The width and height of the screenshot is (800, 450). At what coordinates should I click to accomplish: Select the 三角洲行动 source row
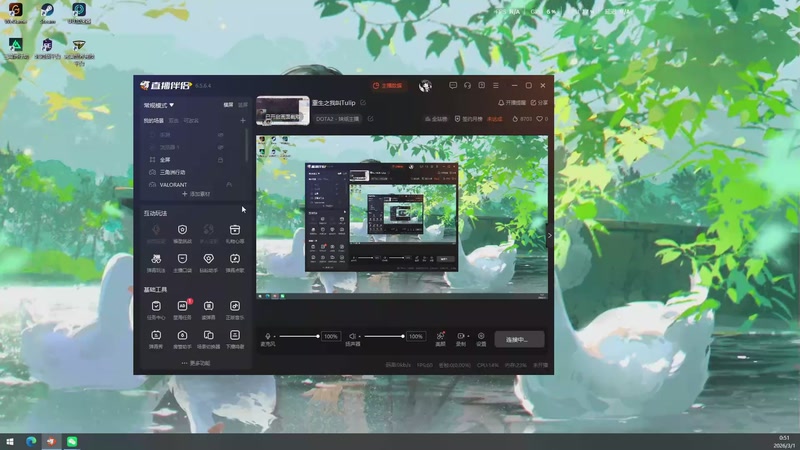(x=194, y=172)
